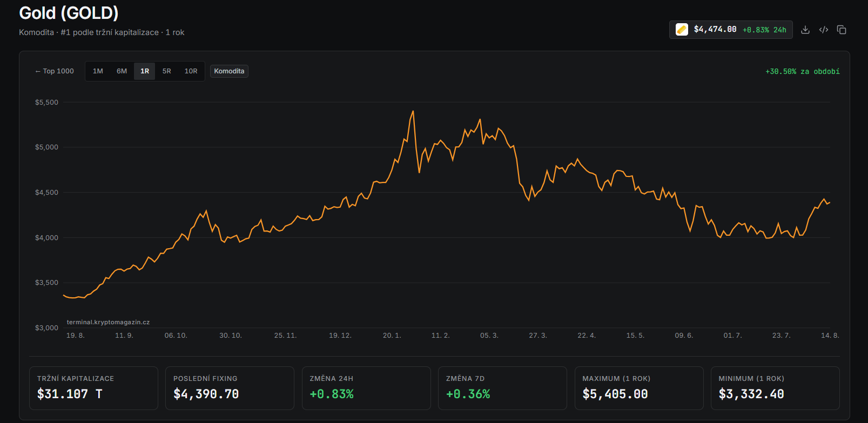Select the 6M time range
Viewport: 868px width, 423px height.
tap(122, 71)
